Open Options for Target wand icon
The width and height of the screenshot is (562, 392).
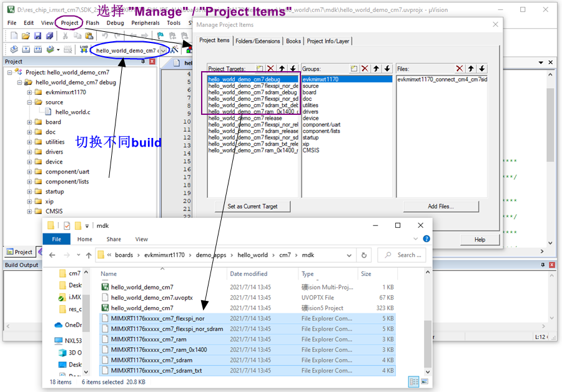point(175,50)
